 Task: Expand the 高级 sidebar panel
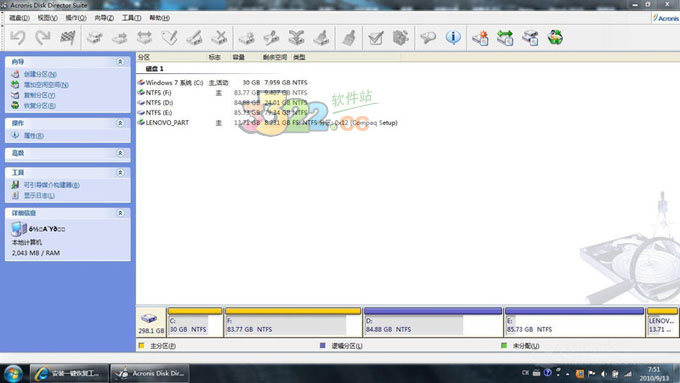pyautogui.click(x=120, y=153)
